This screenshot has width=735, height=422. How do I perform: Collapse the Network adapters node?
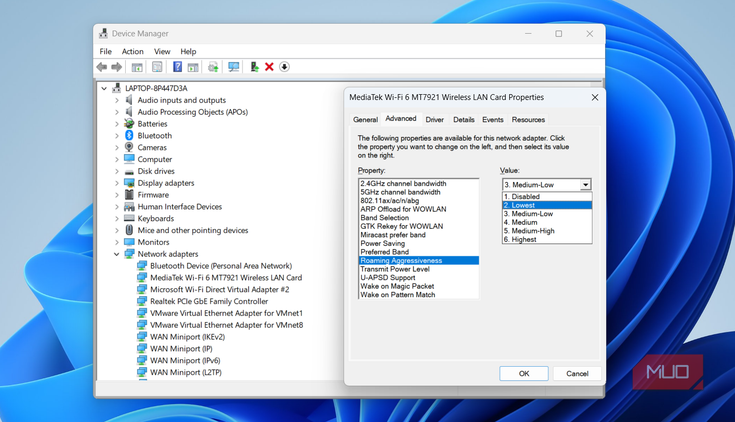pyautogui.click(x=117, y=254)
